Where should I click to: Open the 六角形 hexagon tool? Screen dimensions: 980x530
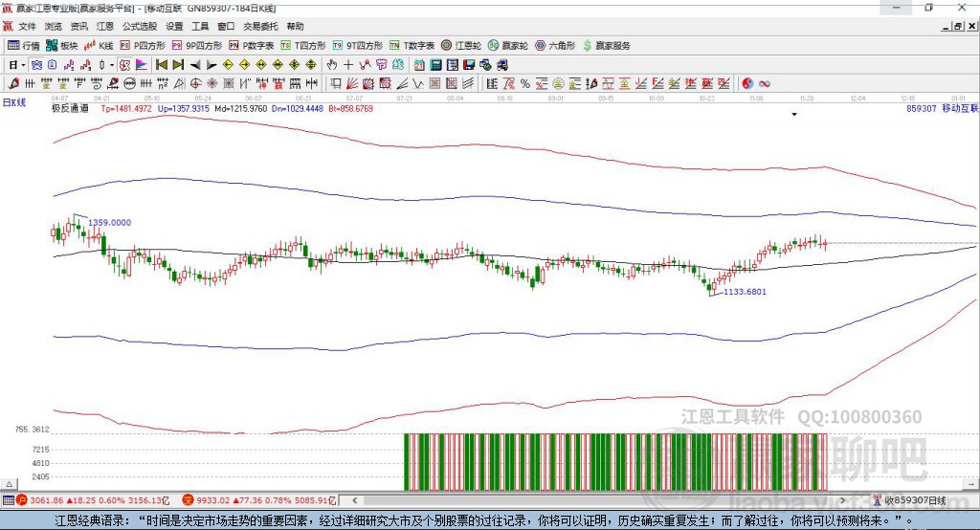(555, 46)
